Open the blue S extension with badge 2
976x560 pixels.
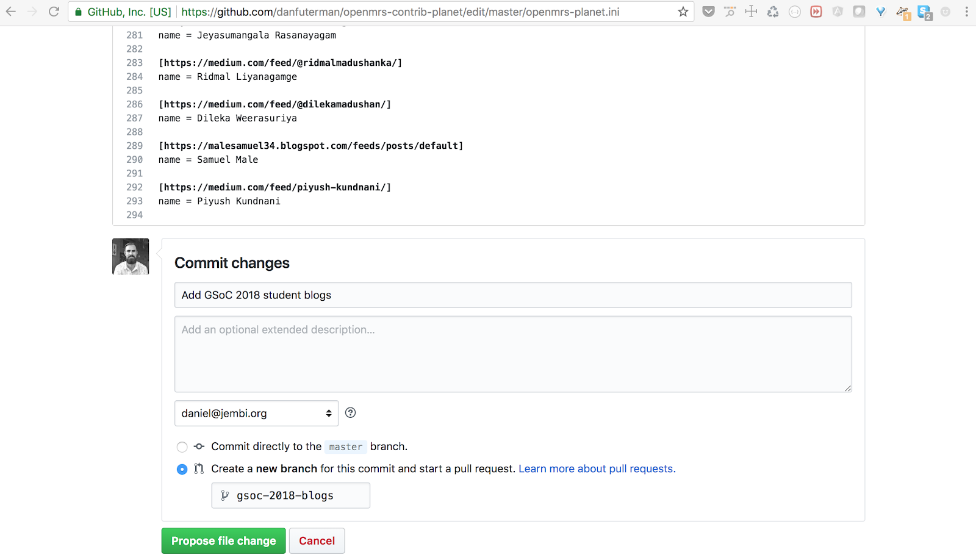925,13
